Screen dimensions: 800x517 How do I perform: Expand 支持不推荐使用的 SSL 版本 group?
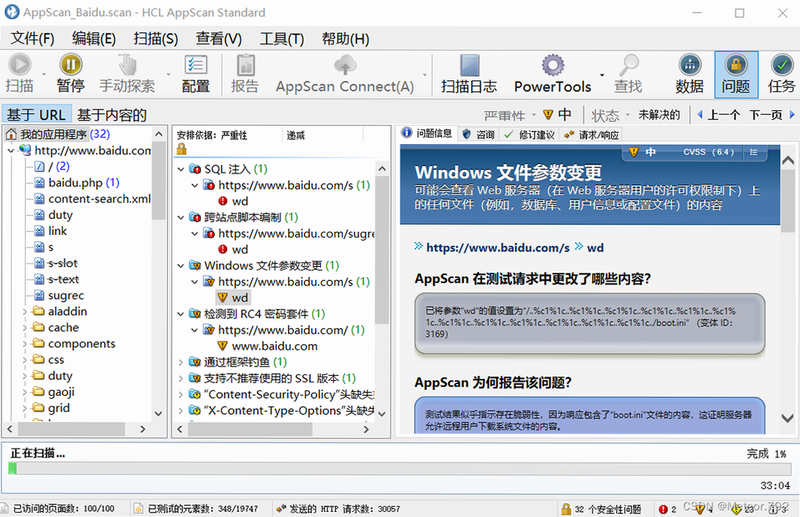(x=181, y=378)
